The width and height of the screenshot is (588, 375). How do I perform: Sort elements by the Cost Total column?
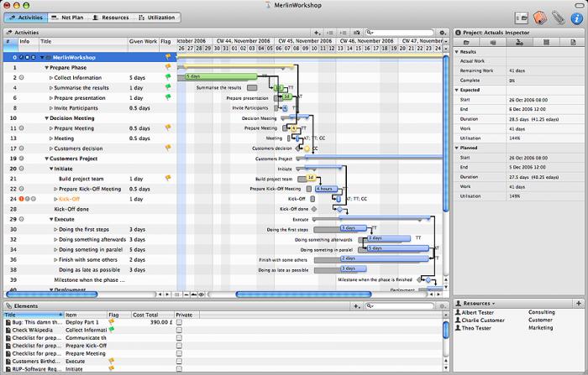pyautogui.click(x=153, y=315)
